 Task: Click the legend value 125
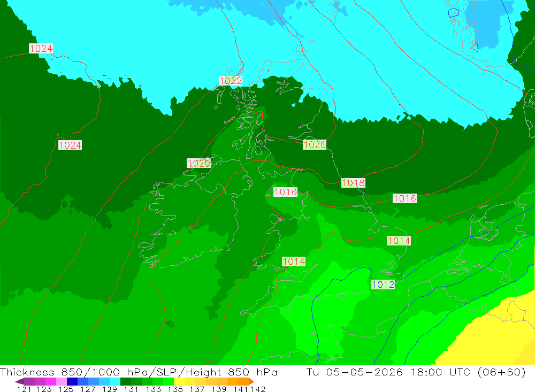coord(66,389)
